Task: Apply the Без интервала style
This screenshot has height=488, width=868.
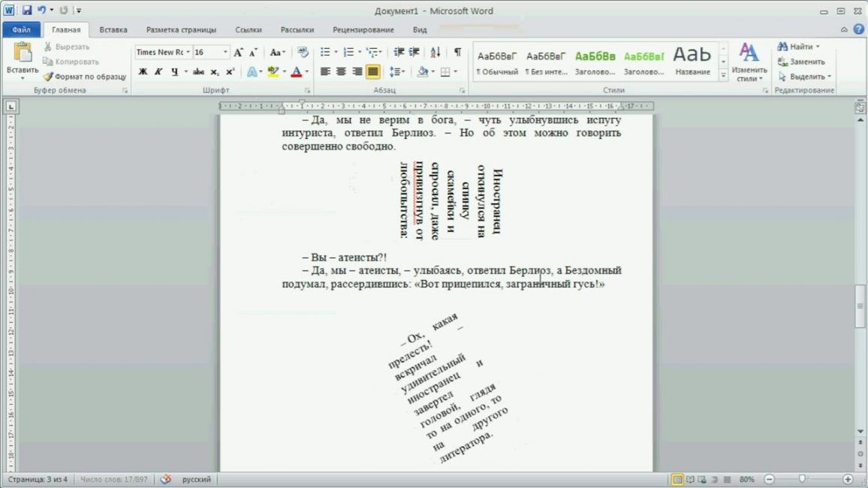Action: tap(546, 62)
